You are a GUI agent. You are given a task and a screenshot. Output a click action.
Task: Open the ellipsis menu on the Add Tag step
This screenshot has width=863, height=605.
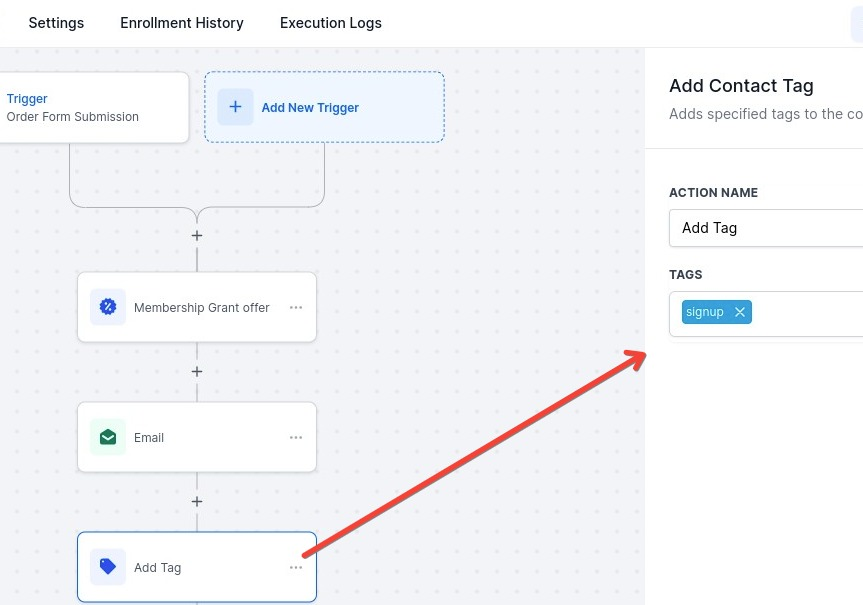click(x=296, y=567)
